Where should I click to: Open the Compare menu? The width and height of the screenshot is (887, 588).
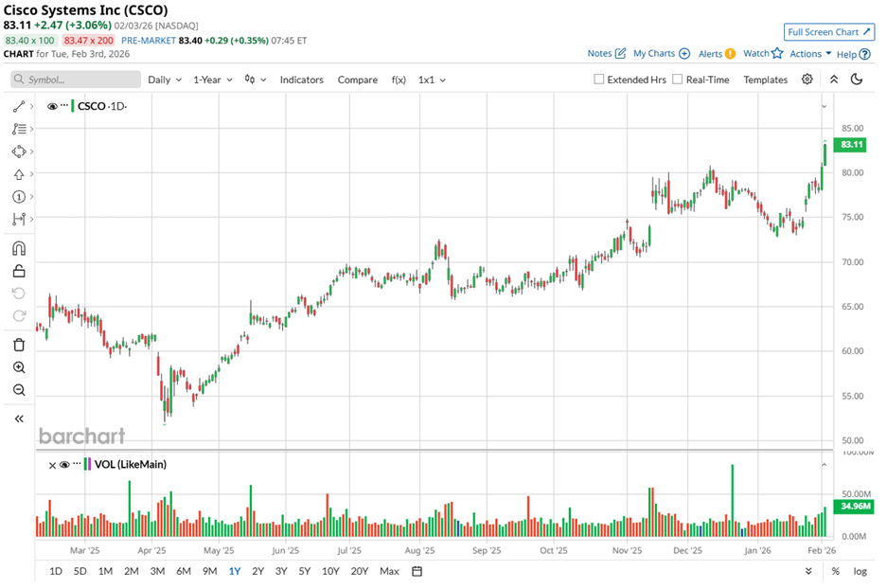[x=358, y=80]
